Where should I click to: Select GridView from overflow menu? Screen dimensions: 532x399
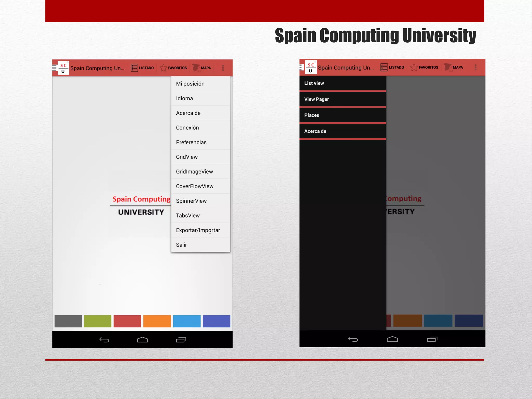pos(201,157)
